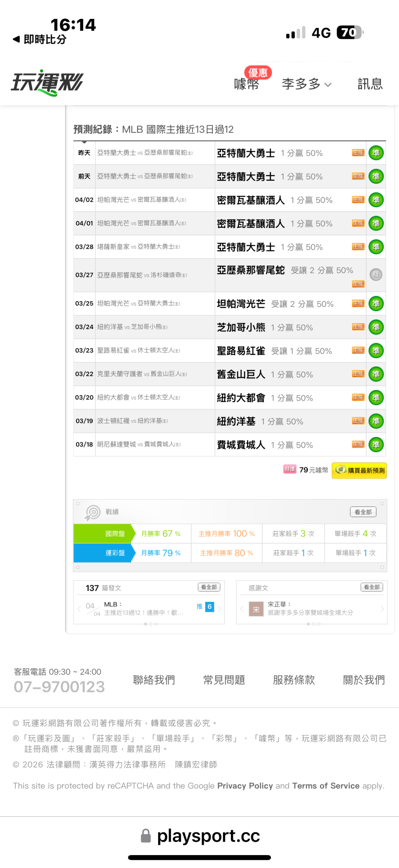
Task: Open the 訊息 messages menu
Action: [370, 84]
